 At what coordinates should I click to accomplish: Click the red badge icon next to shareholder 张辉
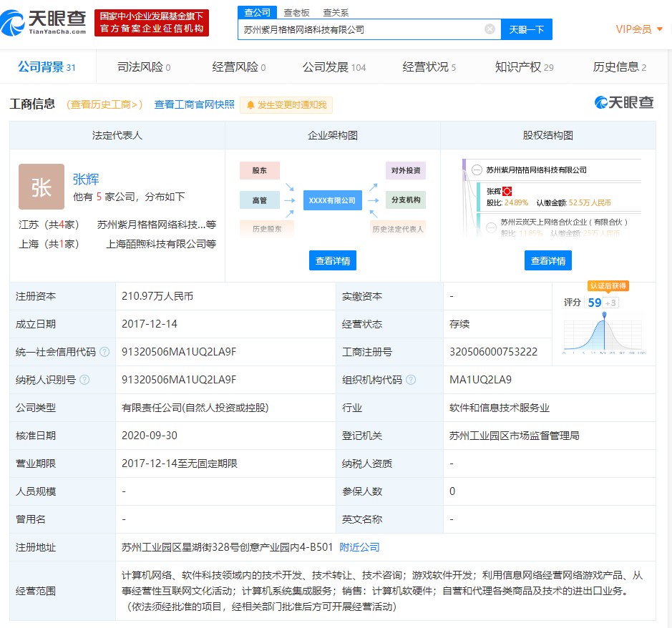(507, 191)
